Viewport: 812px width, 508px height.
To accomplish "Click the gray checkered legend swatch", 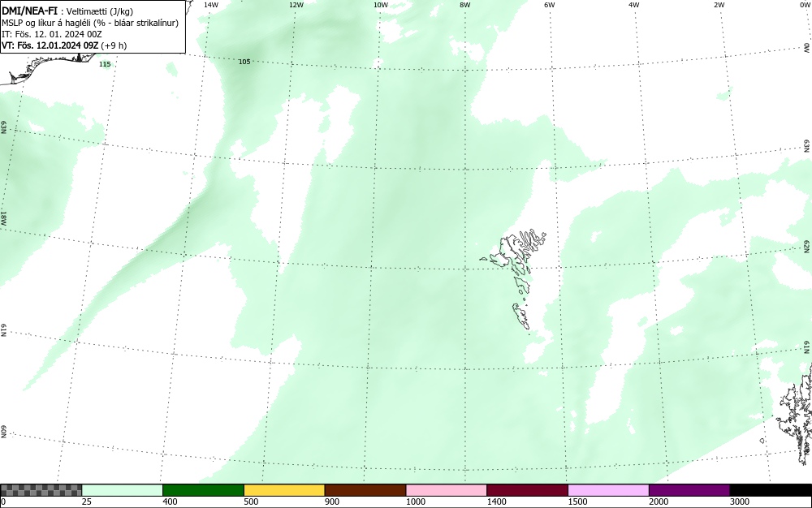I will [x=41, y=490].
